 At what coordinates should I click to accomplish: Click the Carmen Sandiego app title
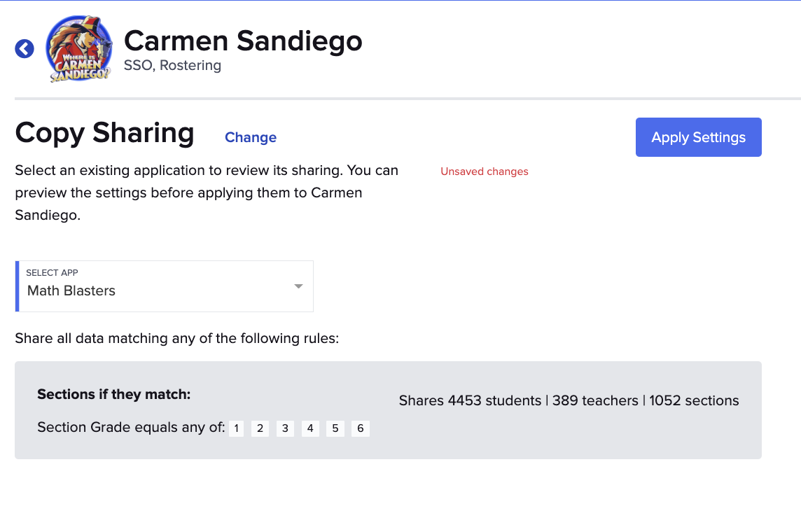click(243, 41)
